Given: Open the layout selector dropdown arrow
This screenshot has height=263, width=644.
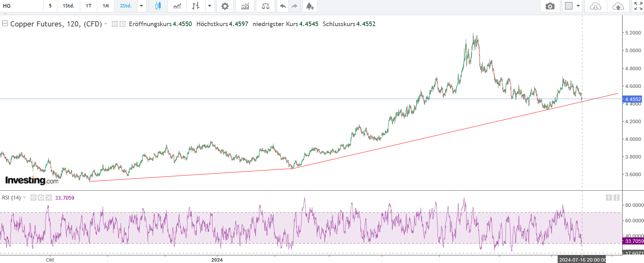Looking at the screenshot, I should [x=578, y=6].
